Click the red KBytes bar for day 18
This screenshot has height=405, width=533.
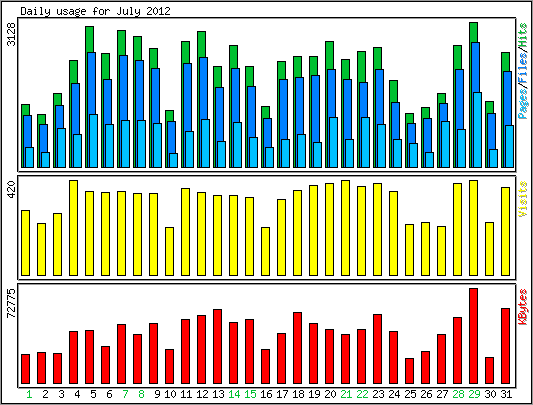tap(297, 348)
